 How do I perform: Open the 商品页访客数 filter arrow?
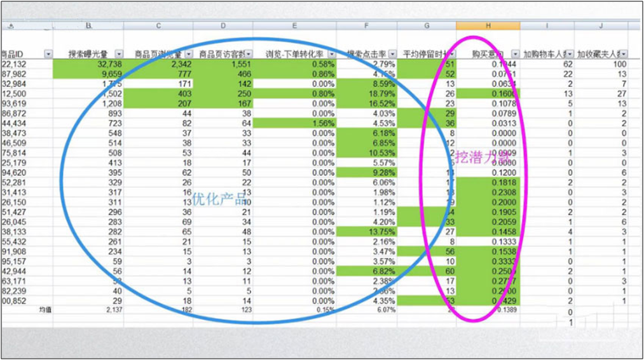[x=248, y=54]
